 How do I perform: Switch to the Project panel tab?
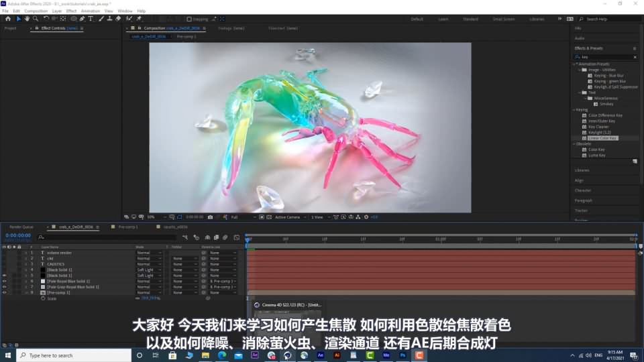[10, 28]
